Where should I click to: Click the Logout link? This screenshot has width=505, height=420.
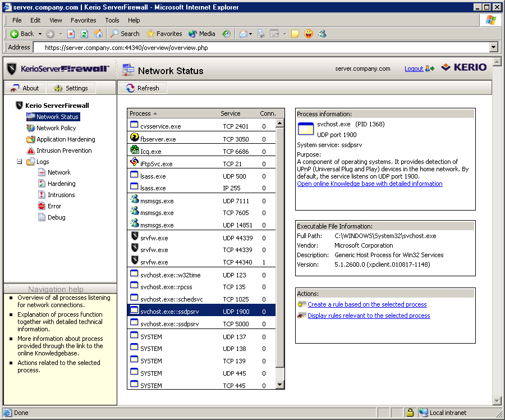point(414,69)
